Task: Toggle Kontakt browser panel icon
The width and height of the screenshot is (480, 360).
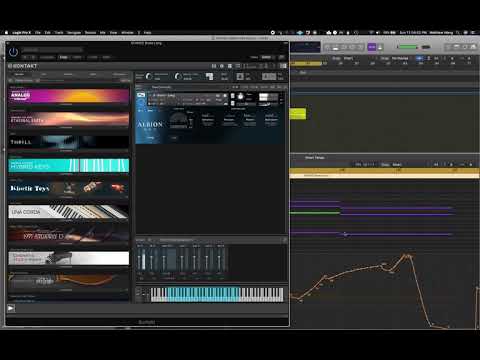Action: (214, 66)
